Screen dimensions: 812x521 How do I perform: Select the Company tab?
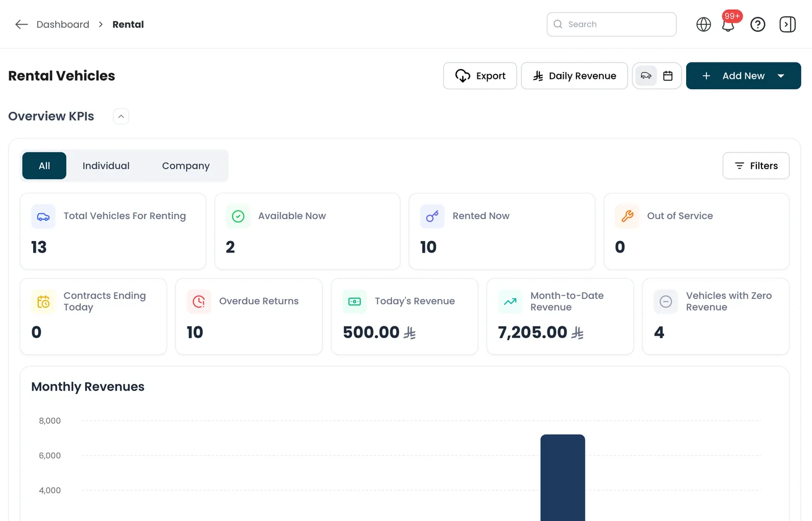click(x=186, y=166)
